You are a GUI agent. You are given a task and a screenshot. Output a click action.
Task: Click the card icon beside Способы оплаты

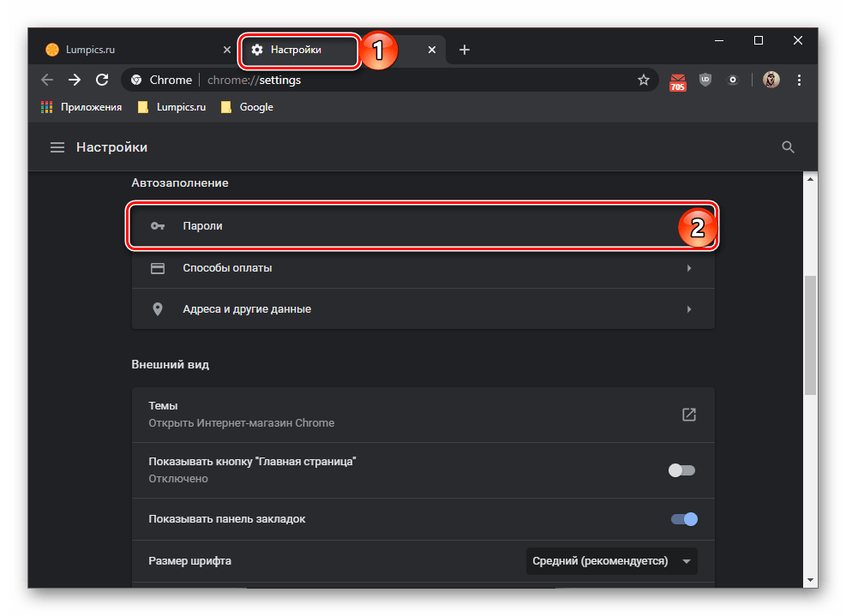coord(158,268)
